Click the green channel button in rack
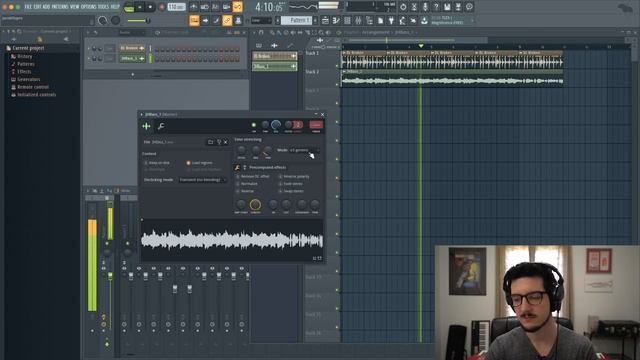 pos(132,58)
